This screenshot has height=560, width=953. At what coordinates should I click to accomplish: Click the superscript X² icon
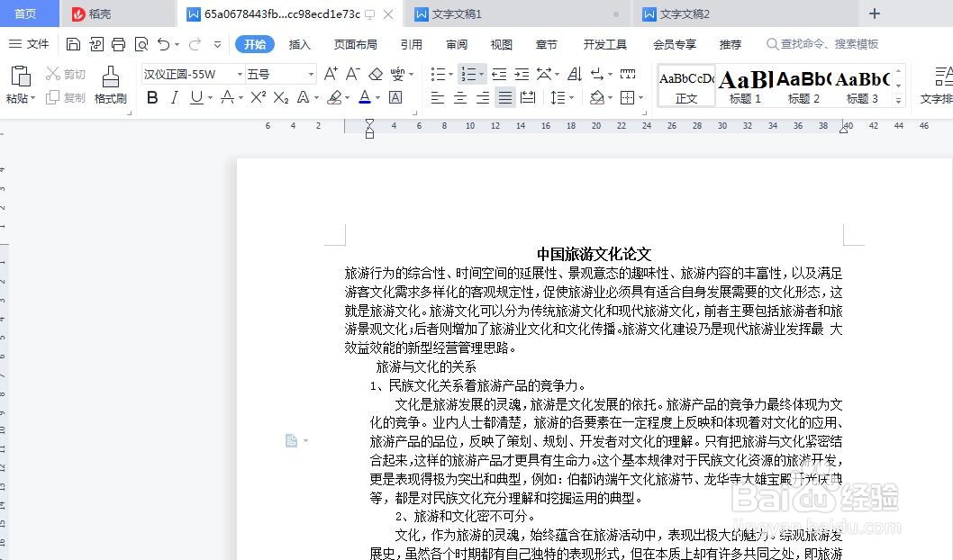click(258, 98)
